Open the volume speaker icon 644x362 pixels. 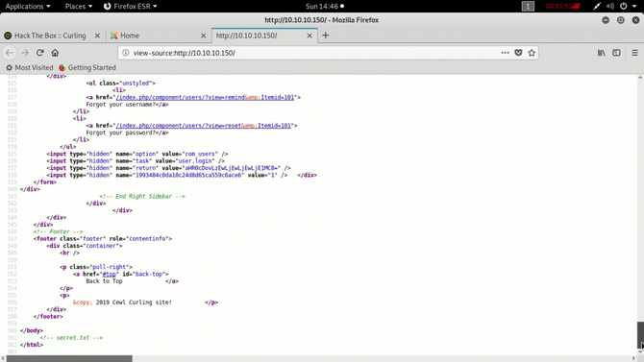(610, 6)
